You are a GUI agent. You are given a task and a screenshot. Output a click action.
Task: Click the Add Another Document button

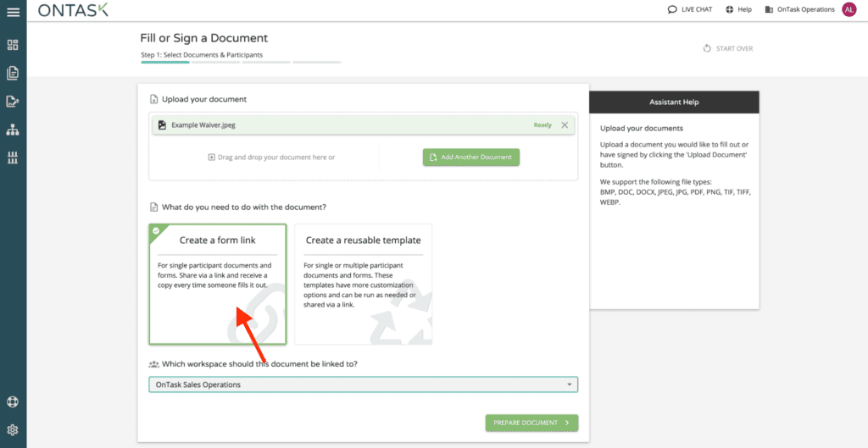tap(470, 157)
